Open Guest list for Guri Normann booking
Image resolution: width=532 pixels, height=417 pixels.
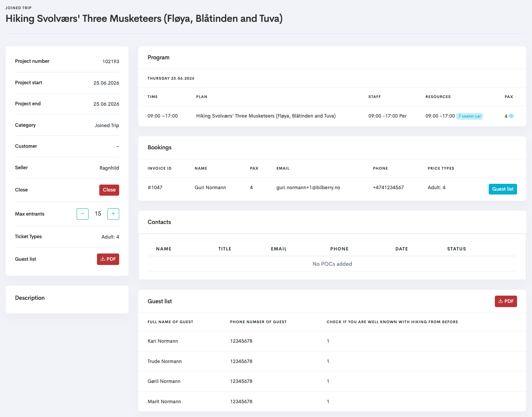[x=502, y=189]
